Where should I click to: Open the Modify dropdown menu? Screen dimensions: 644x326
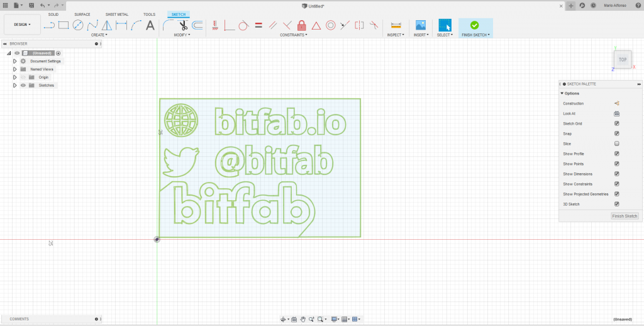tap(182, 35)
